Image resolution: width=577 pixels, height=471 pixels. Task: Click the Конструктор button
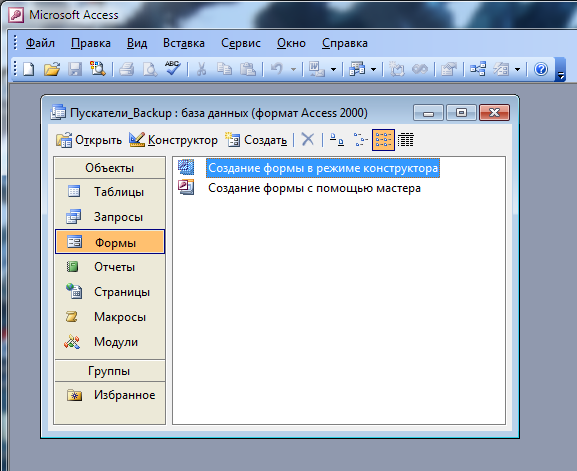coord(173,140)
